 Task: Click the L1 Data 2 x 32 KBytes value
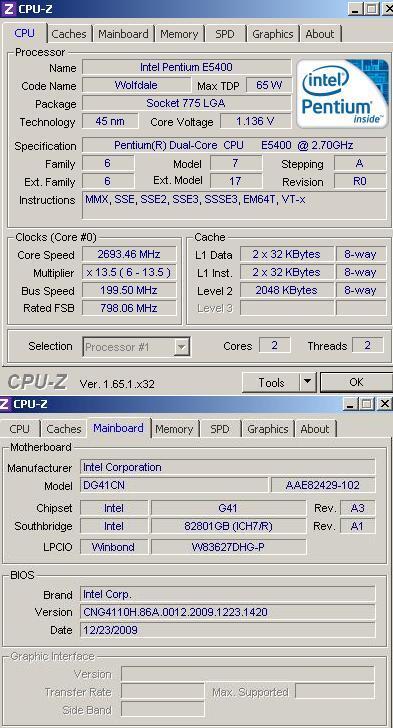tap(287, 254)
